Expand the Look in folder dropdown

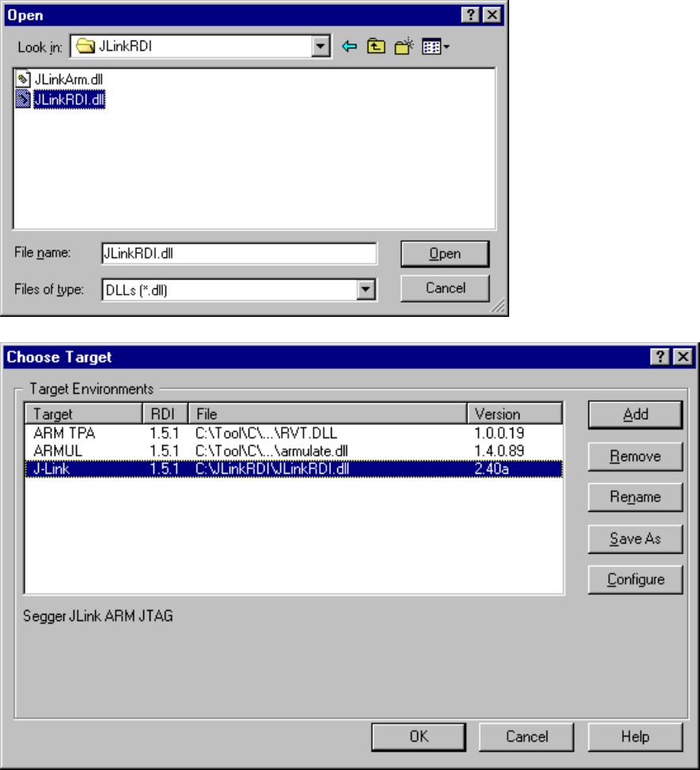click(320, 47)
